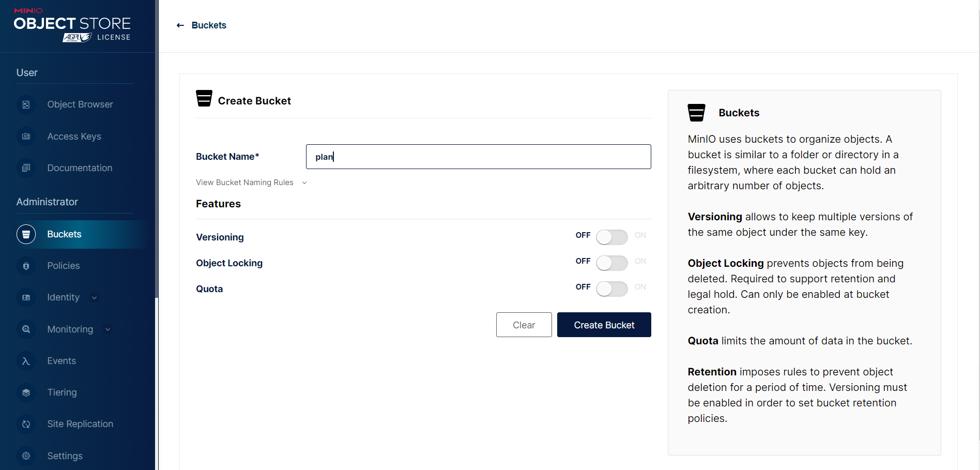Click the Documentation sidebar icon
The height and width of the screenshot is (470, 980).
tap(26, 168)
